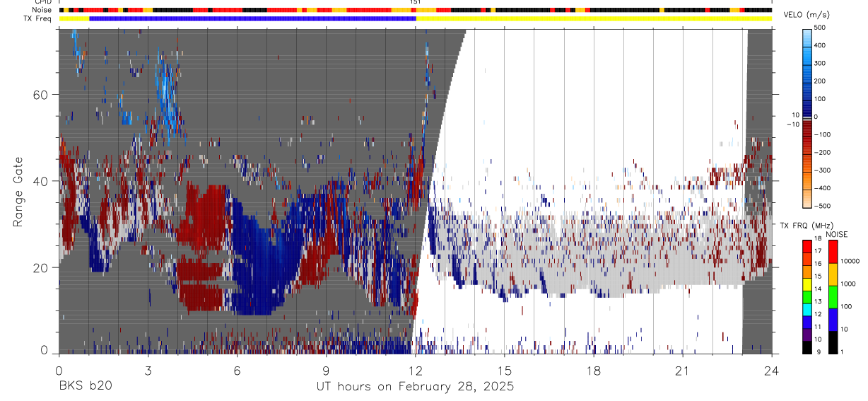Click the NOISE legend title
This screenshot has width=868, height=401.
[836, 234]
